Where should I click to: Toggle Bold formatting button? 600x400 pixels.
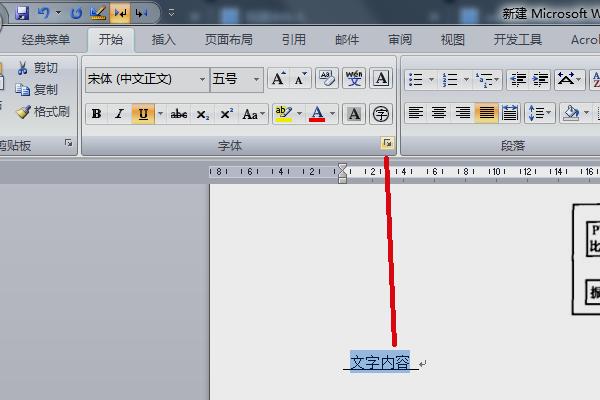(97, 114)
